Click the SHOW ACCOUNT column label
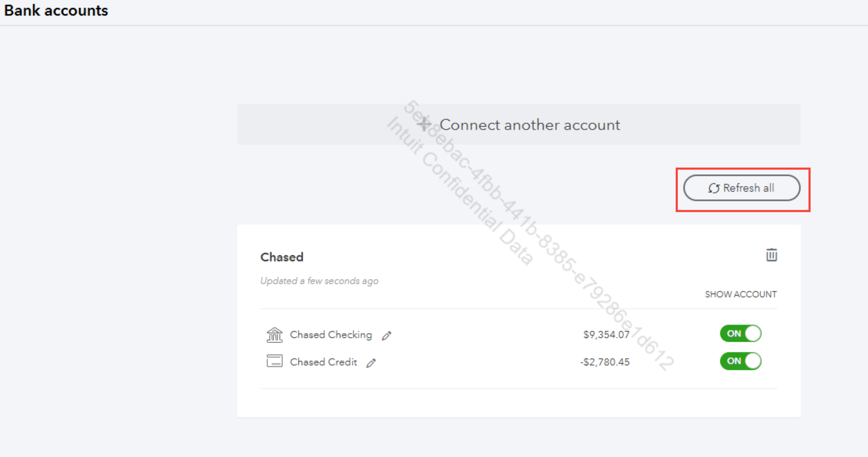This screenshot has height=457, width=868. click(x=741, y=294)
